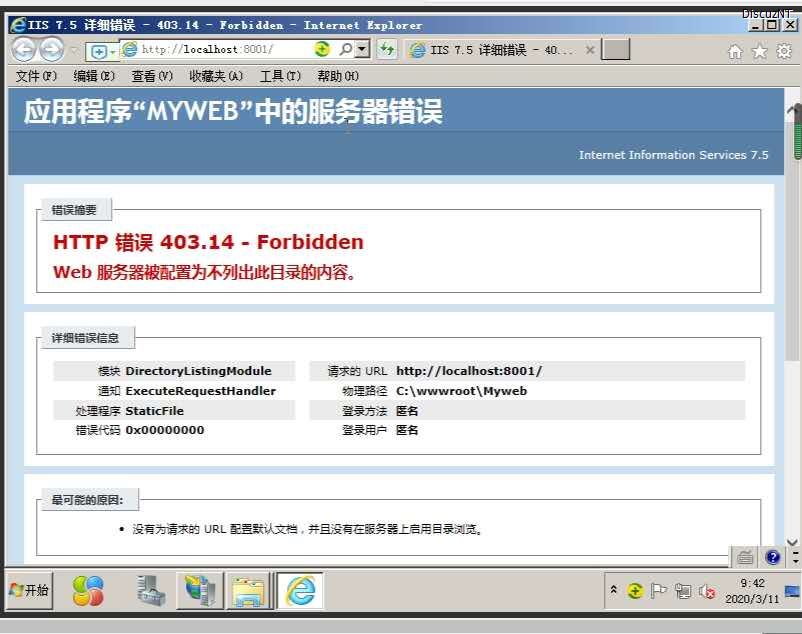This screenshot has width=802, height=634.
Task: Click the page scrollbar down arrow
Action: (x=792, y=542)
